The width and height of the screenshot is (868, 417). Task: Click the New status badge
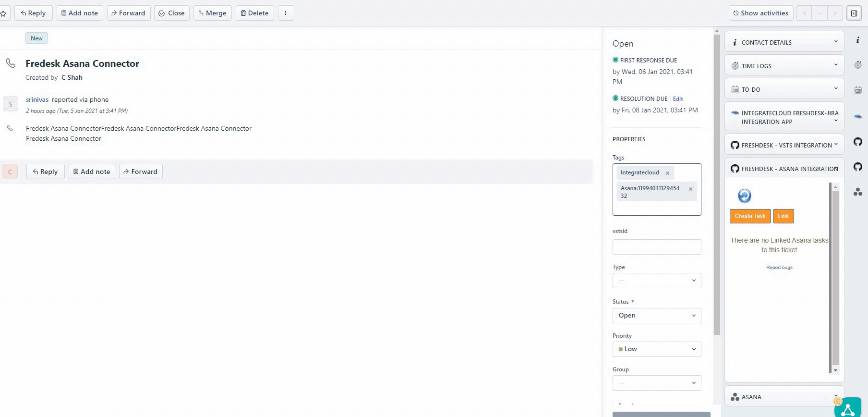pos(36,38)
